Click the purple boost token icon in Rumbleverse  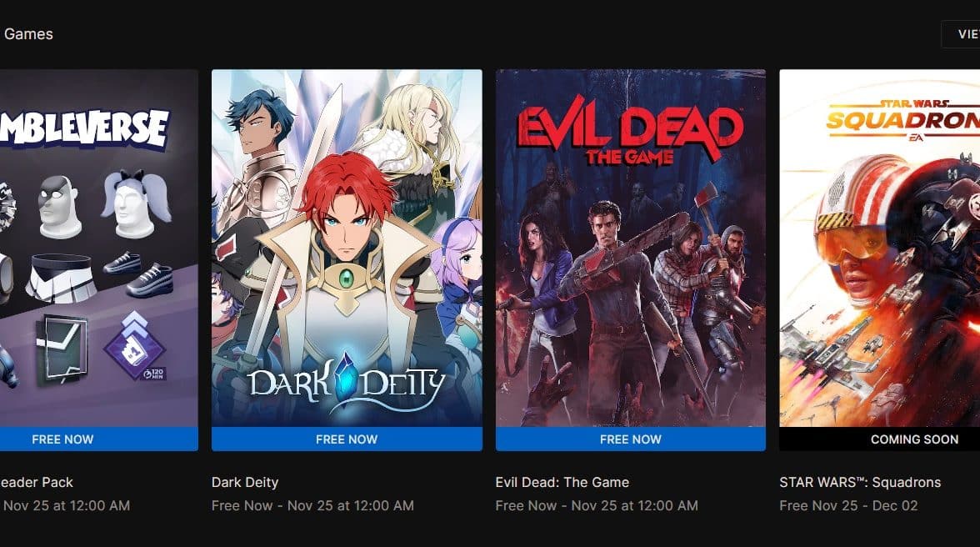pos(134,346)
